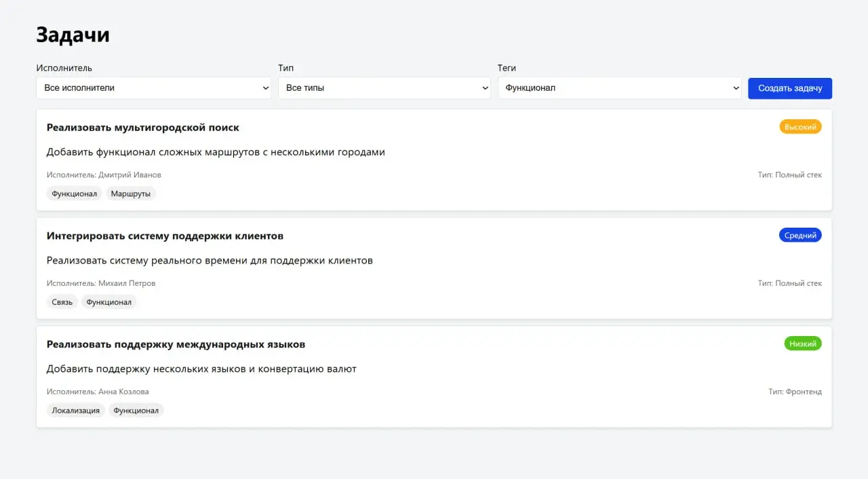Open task "Реализовать поддержку международных языков"
Image resolution: width=868 pixels, height=479 pixels.
click(x=176, y=344)
